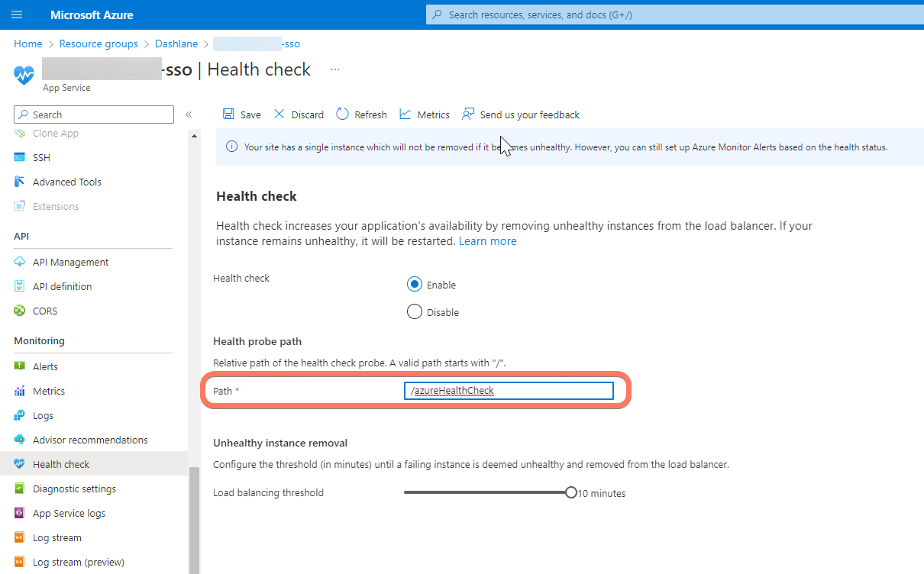Collapse the sidebar with double chevron
The width and height of the screenshot is (924, 574).
[x=189, y=114]
